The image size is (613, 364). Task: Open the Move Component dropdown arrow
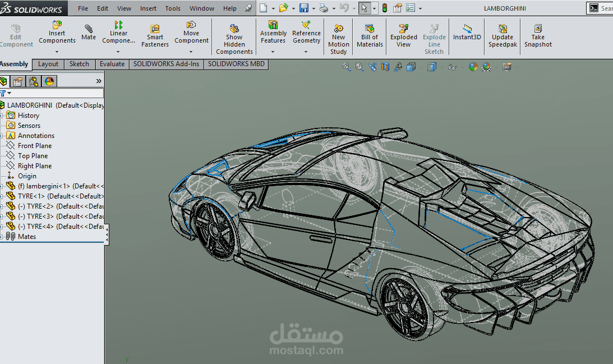point(191,52)
